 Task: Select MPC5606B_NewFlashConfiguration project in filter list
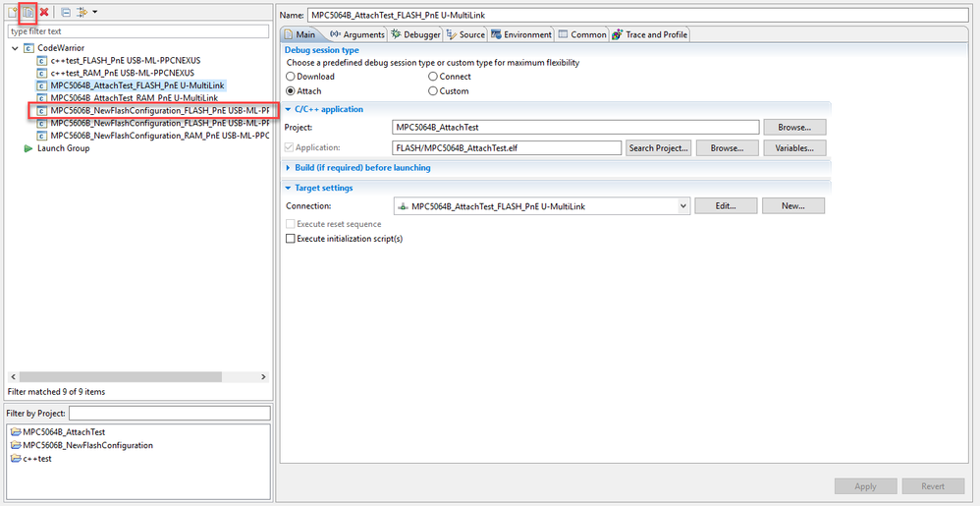pos(87,445)
